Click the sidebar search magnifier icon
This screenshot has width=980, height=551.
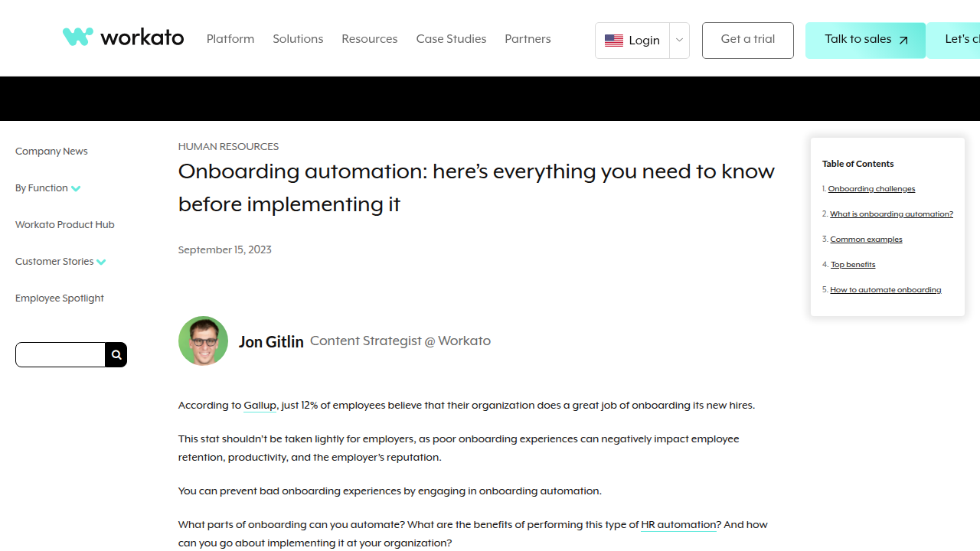[116, 354]
